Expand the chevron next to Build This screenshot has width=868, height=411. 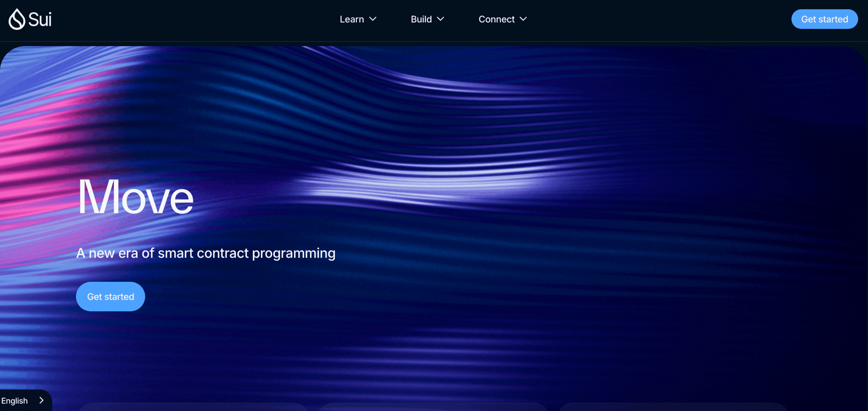440,19
